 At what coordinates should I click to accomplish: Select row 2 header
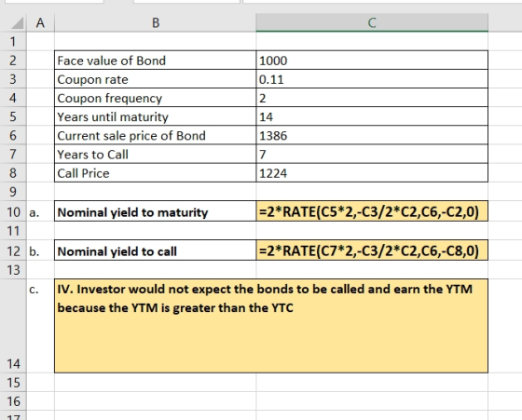tap(13, 61)
